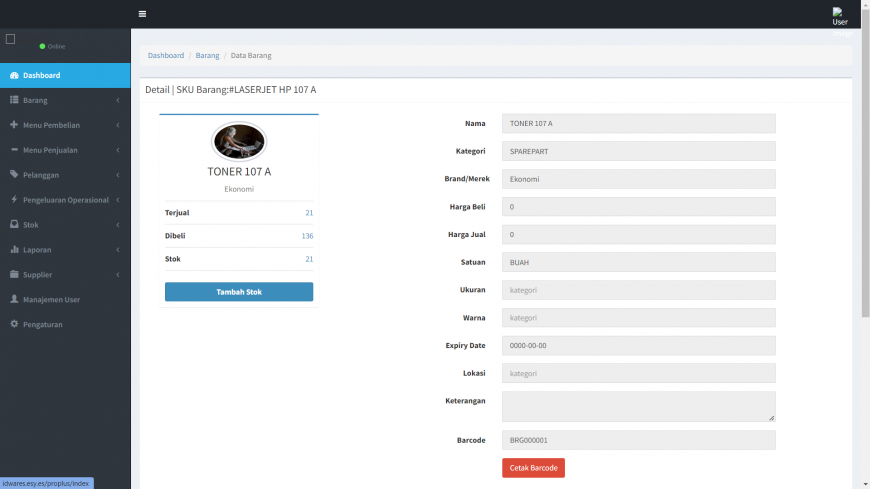Click the Manajemen User person icon

[14, 299]
